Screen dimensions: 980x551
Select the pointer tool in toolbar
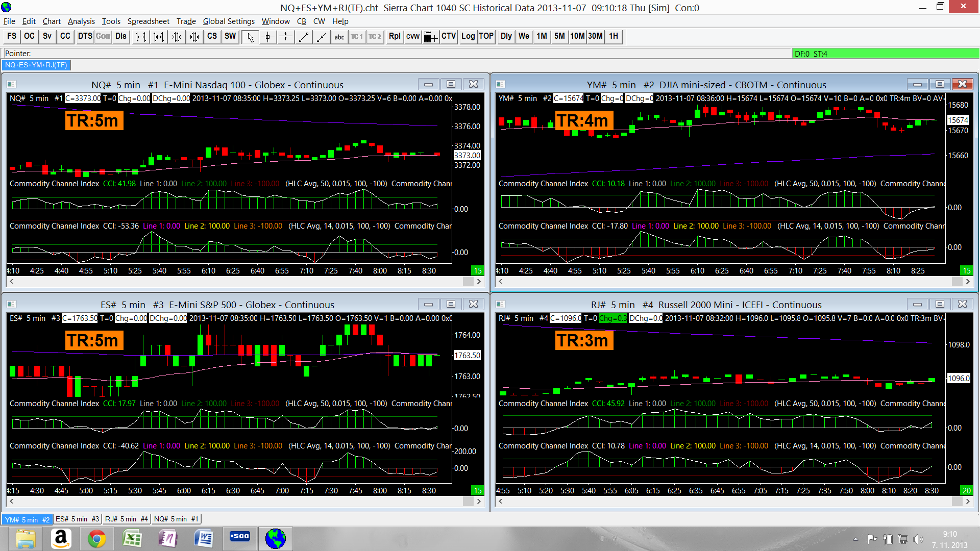(x=250, y=37)
